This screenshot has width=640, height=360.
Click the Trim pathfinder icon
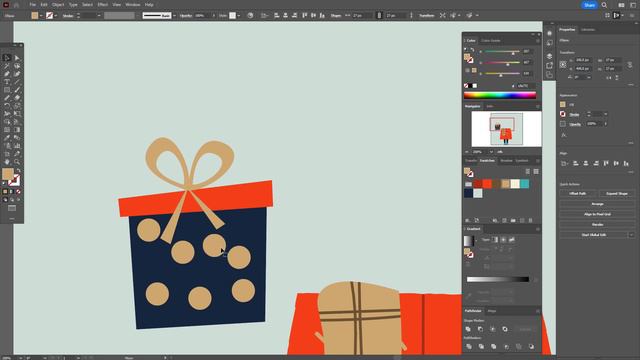pos(481,347)
